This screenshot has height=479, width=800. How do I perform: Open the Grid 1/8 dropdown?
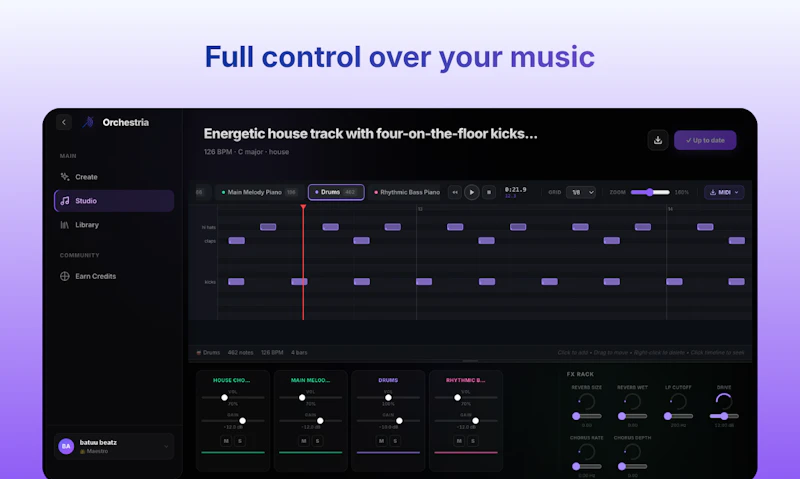point(581,192)
